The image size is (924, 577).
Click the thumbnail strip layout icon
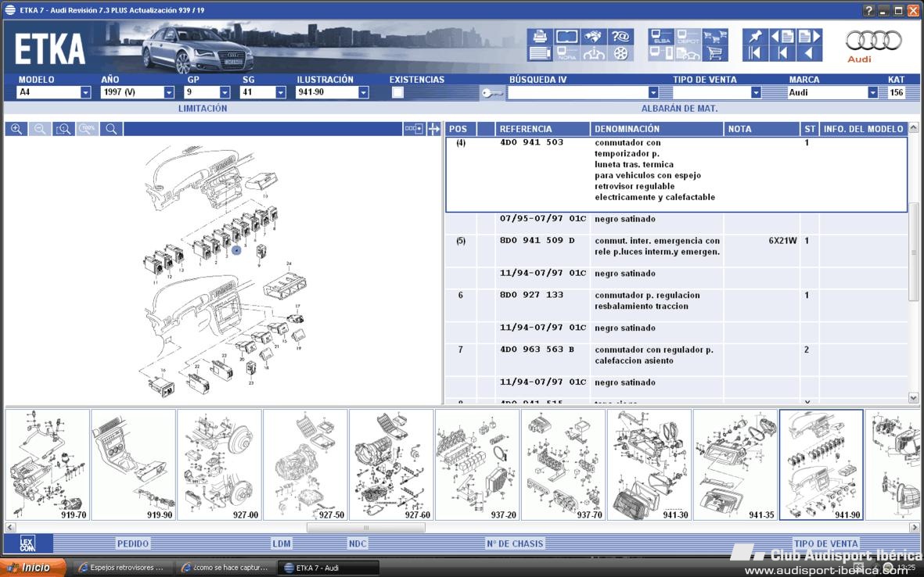[414, 129]
